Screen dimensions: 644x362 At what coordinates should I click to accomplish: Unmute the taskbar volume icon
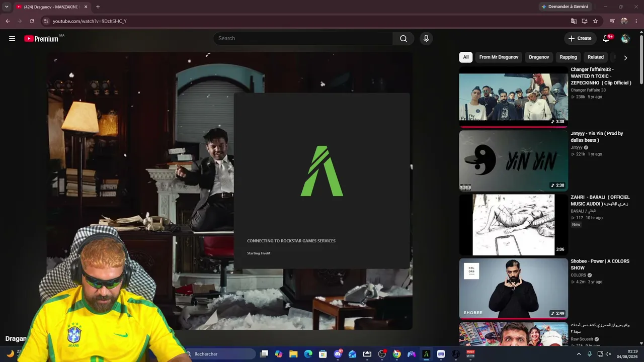[x=608, y=354]
